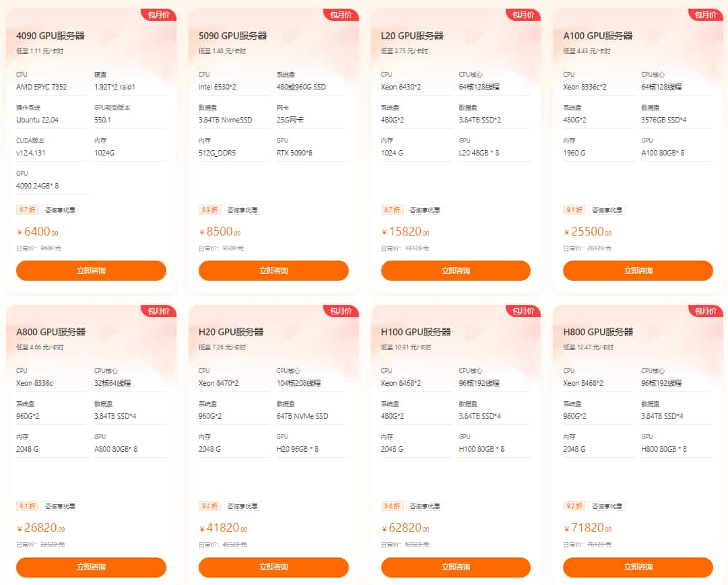Click 立即咨询 on the 4090 GPU服务器 card
Screen dimensions: 728x585
click(x=91, y=271)
